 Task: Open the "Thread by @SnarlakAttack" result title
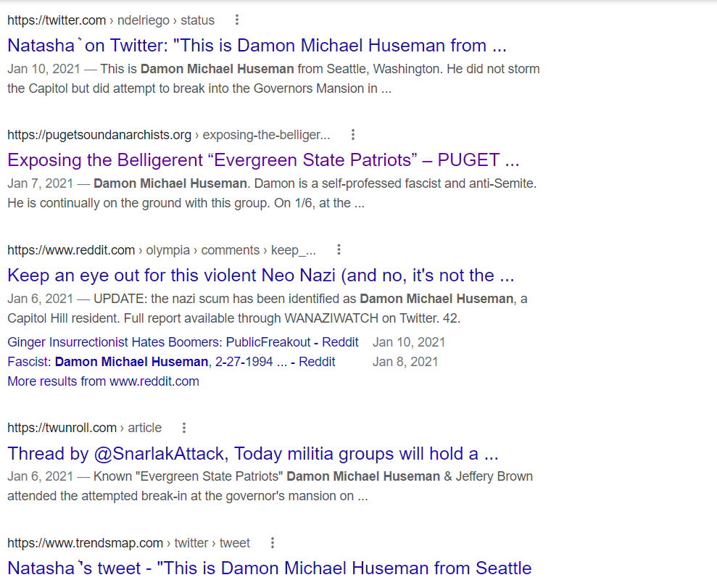(x=253, y=454)
